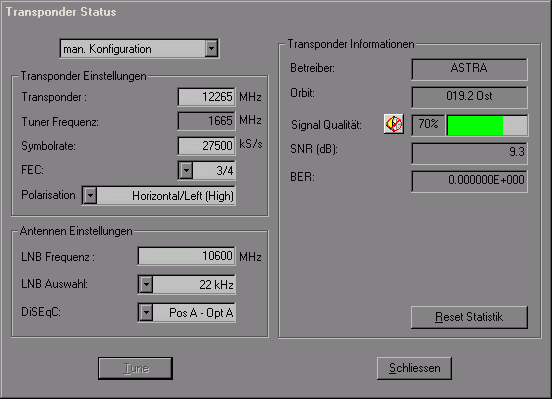Click the 70% signal quality value
Viewport: 552px width, 399px height.
click(x=428, y=125)
